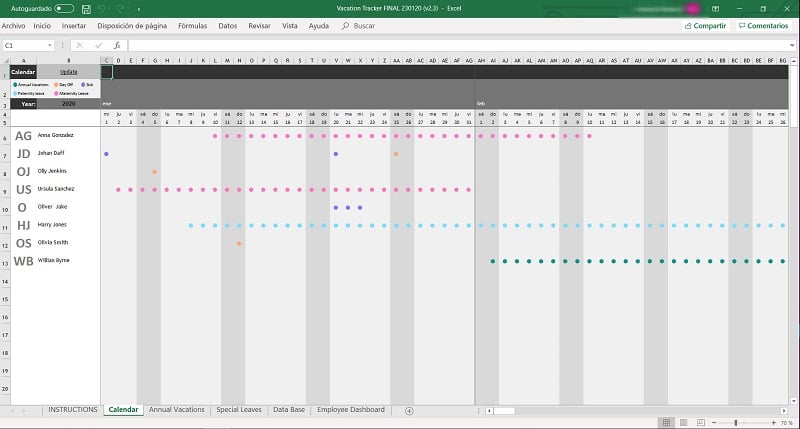Click the horizontal scrollbar right arrow
Image resolution: width=800 pixels, height=429 pixels.
click(x=784, y=411)
